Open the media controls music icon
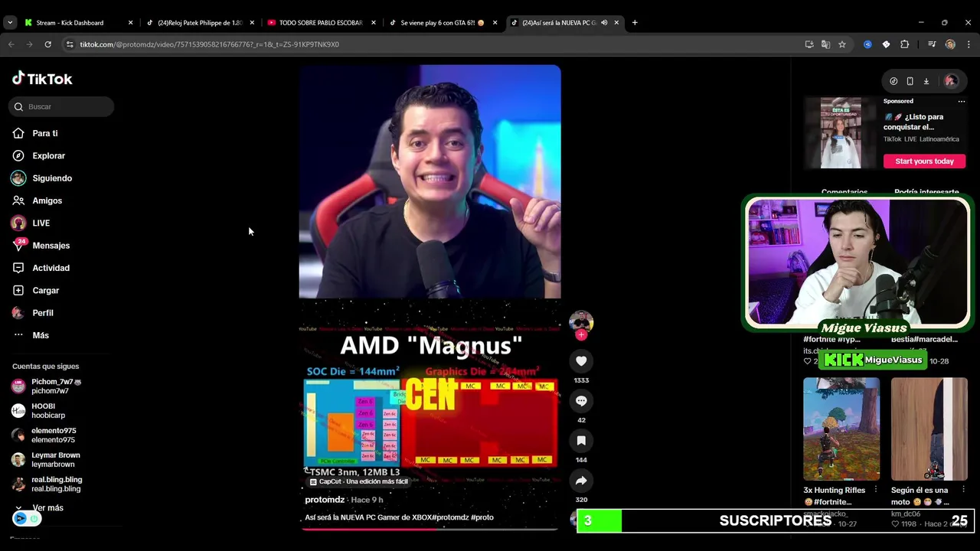The width and height of the screenshot is (980, 551). [932, 44]
